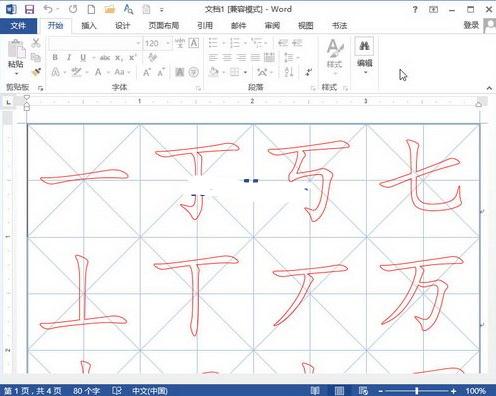This screenshot has height=396, width=496.
Task: Select the Format Painter brush icon
Action: tap(36, 72)
